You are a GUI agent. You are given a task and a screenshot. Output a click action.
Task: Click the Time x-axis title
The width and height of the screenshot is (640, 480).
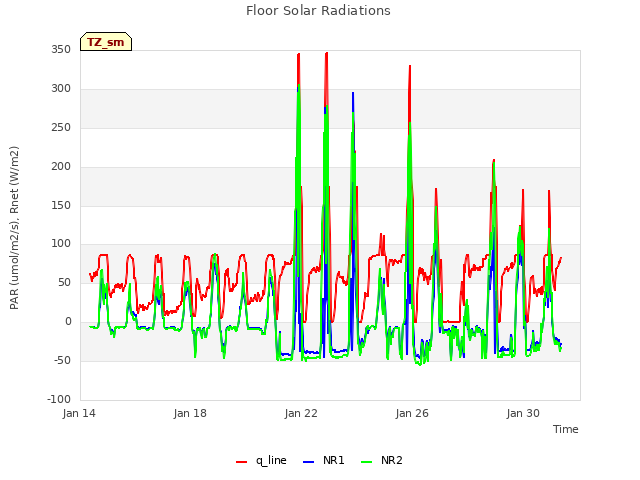566,429
